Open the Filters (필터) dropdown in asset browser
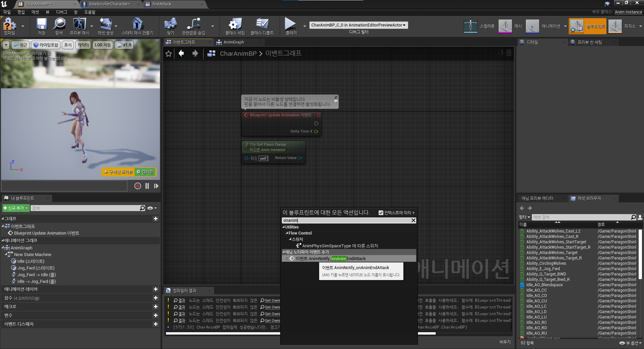Viewport: 644px width, 349px height. point(524,217)
